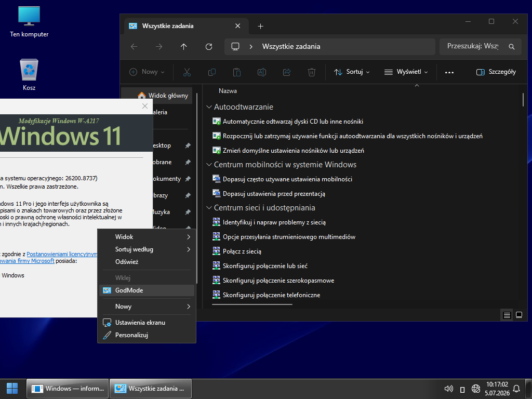Open the notification bell icon
This screenshot has height=399, width=532.
pos(516,389)
